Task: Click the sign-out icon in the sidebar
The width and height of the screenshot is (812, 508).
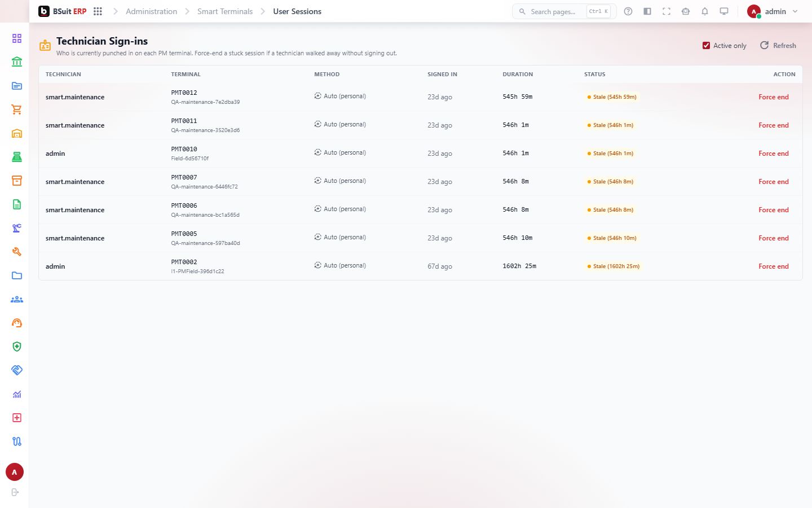Action: [x=15, y=492]
